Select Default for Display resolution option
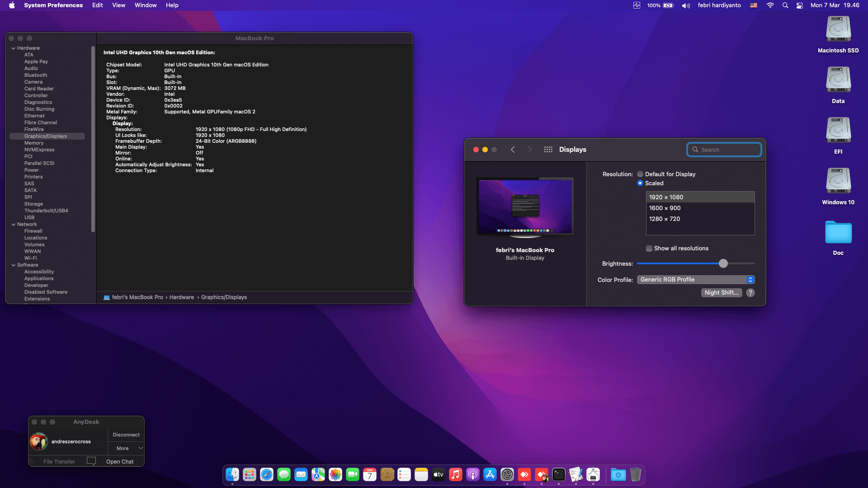This screenshot has height=488, width=868. pos(640,174)
